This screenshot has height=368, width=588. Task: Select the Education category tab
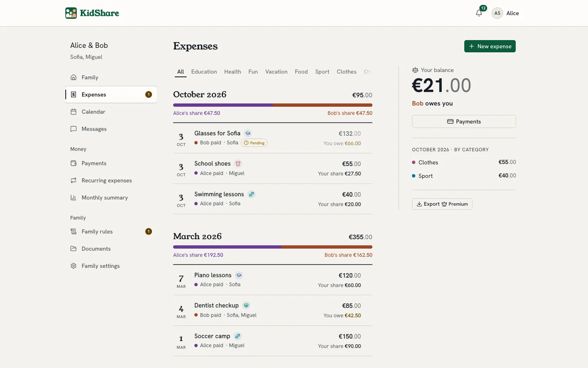pos(204,72)
